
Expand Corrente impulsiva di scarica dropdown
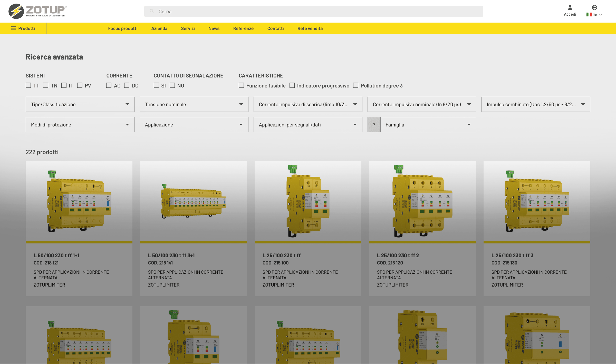[x=308, y=104]
